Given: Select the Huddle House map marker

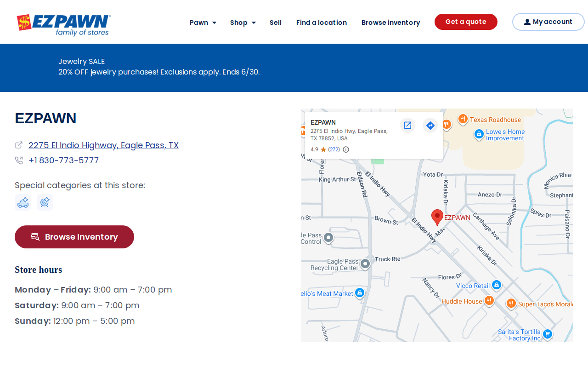Looking at the screenshot, I should pyautogui.click(x=489, y=301).
